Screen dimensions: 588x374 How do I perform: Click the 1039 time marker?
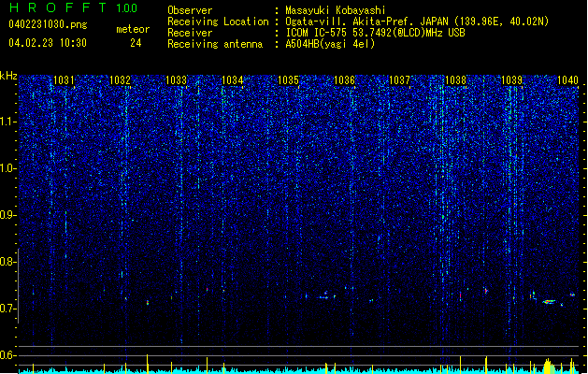click(512, 80)
